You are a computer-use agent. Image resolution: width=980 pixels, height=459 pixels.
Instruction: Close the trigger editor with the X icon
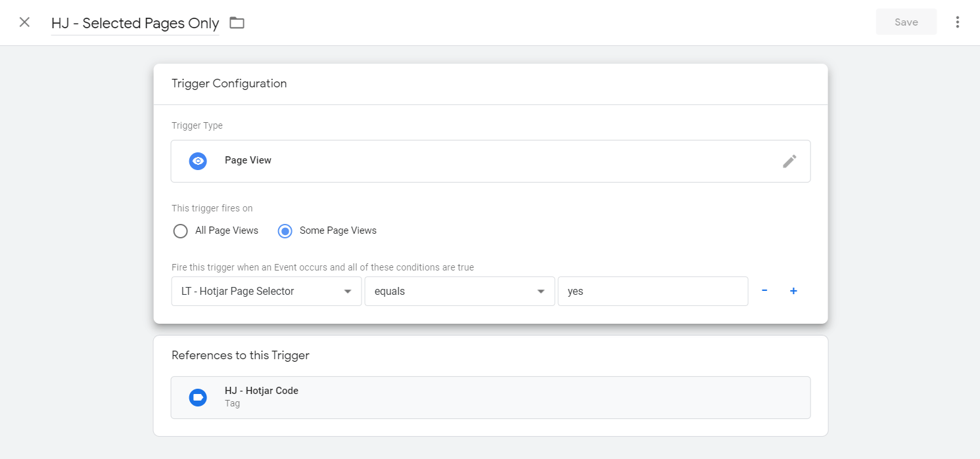coord(24,22)
